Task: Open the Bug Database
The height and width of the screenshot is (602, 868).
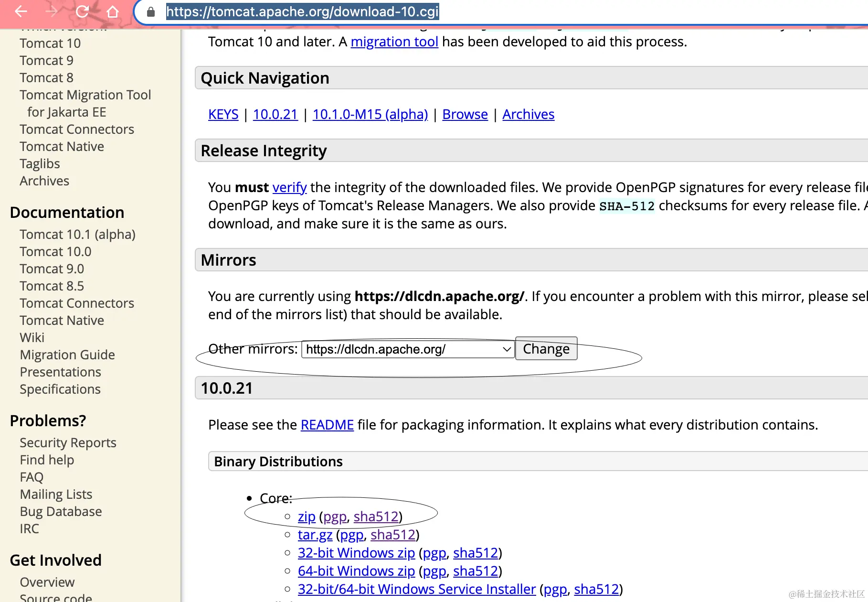Action: 61,512
